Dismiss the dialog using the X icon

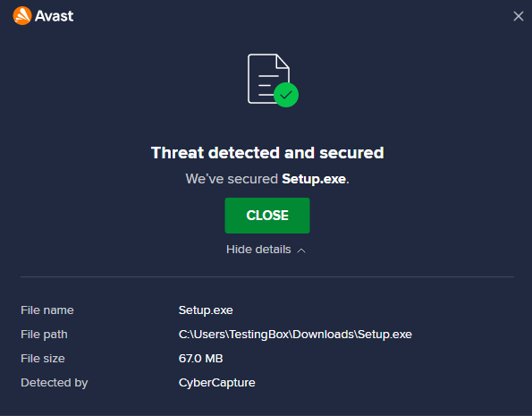pos(518,16)
